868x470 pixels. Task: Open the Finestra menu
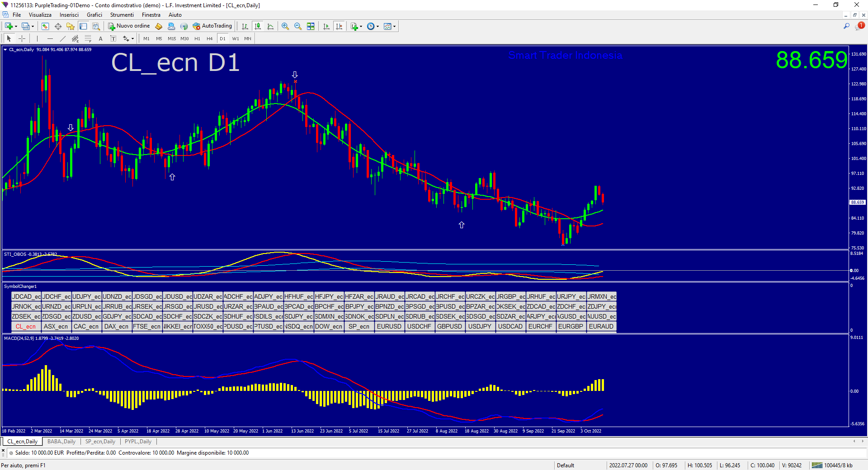151,15
